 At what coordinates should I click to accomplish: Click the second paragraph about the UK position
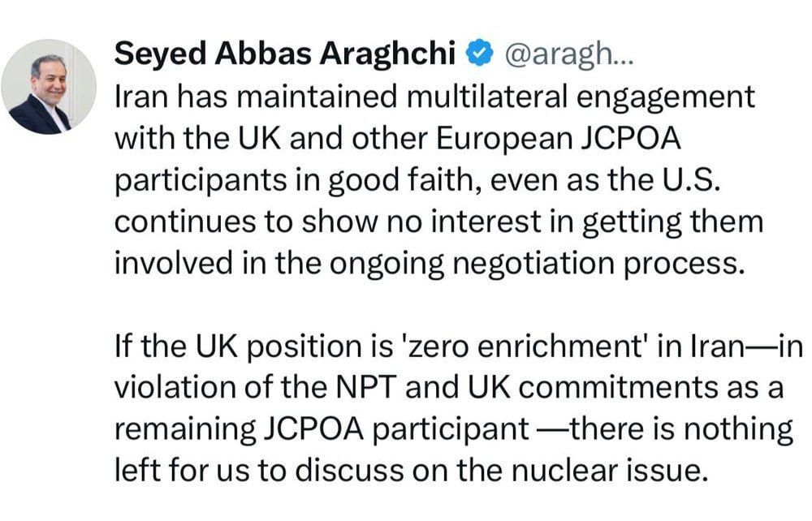pyautogui.click(x=455, y=408)
